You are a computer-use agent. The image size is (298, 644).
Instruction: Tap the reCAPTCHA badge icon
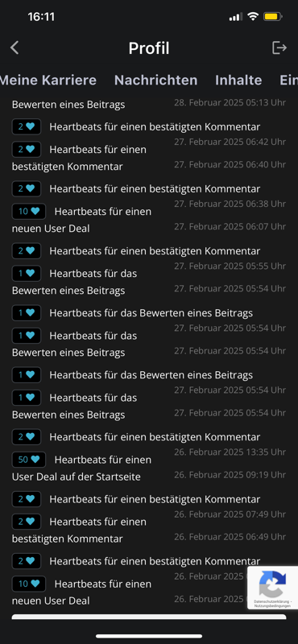(x=272, y=584)
